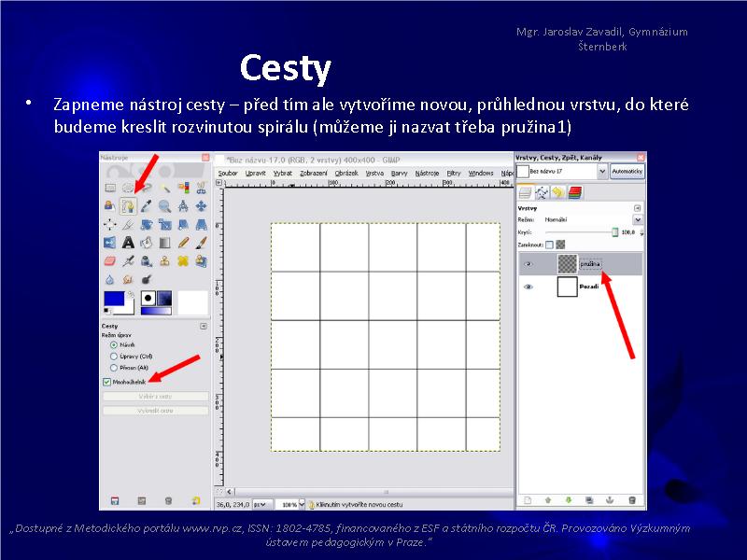Select the Airbrush tool

pos(128,261)
